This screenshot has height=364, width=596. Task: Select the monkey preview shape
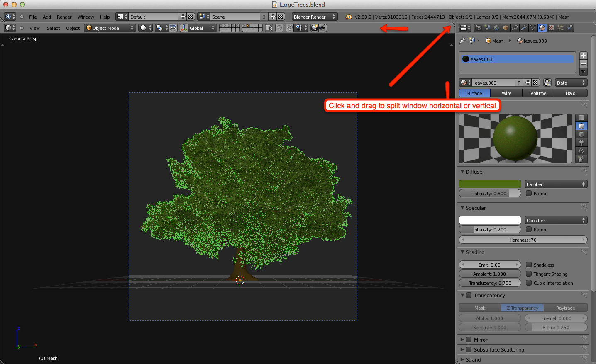581,143
